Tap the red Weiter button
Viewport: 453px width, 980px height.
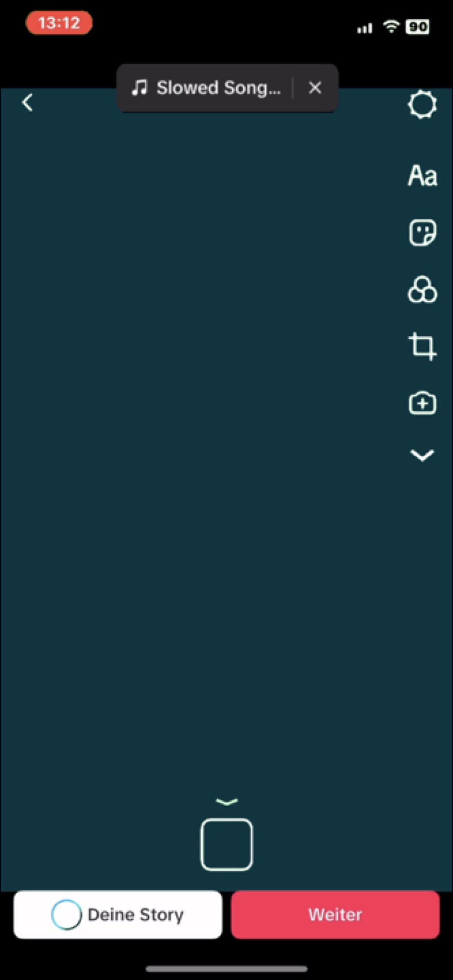[335, 915]
